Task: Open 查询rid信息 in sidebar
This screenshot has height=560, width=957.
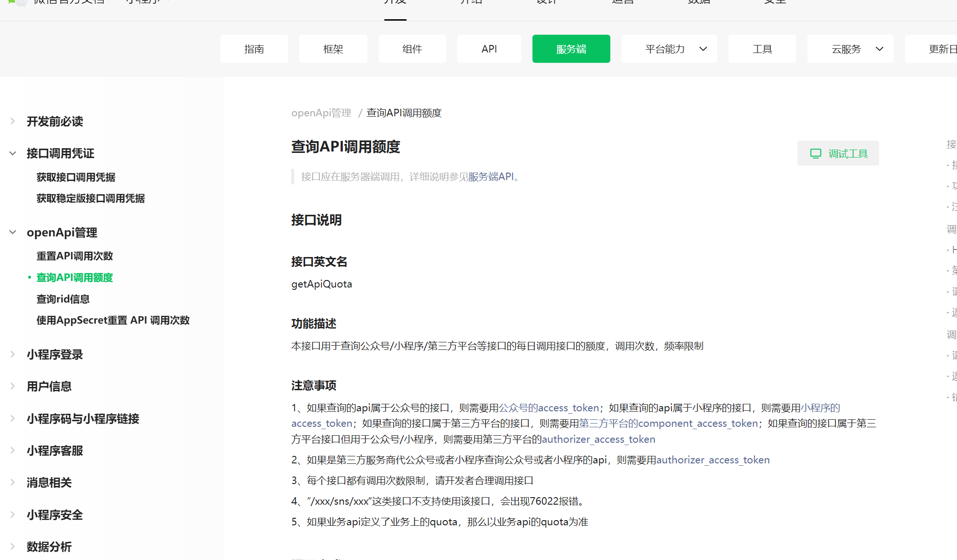Action: pos(63,299)
